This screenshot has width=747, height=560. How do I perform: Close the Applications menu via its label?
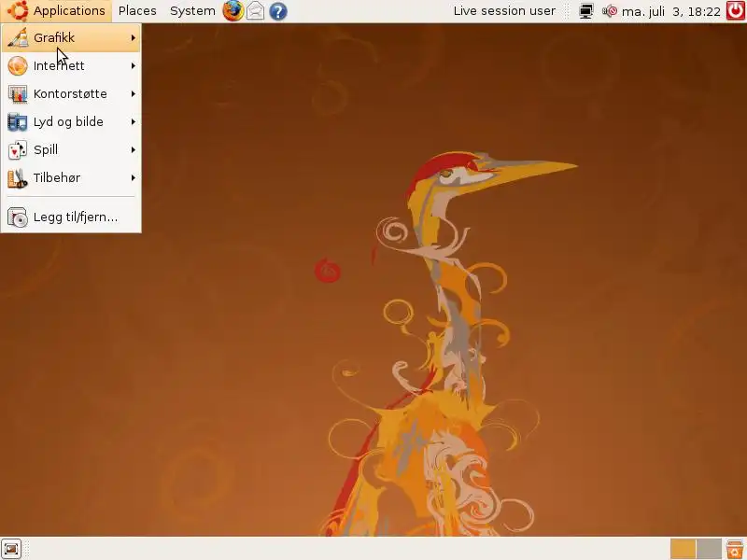coord(69,10)
